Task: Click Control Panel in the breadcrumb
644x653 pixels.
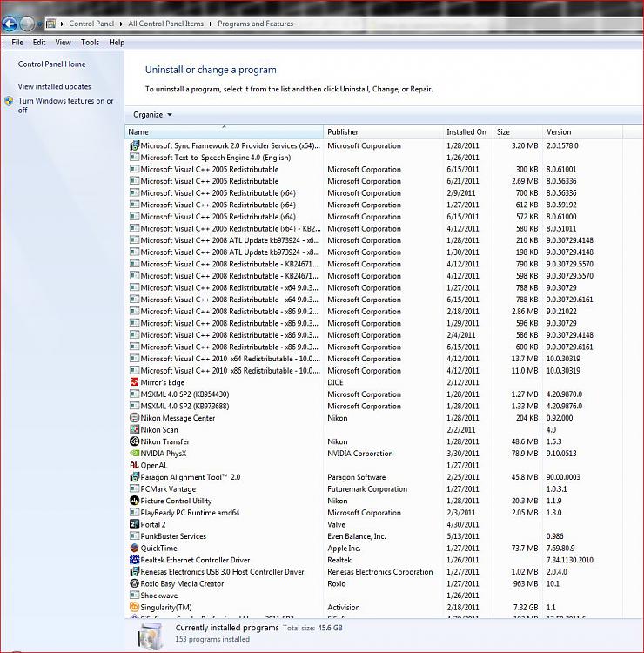Action: 91,24
